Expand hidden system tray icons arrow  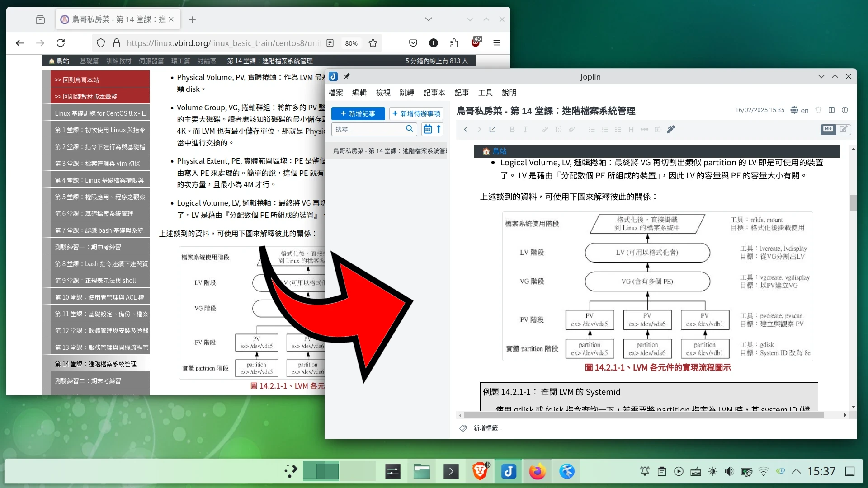point(796,471)
